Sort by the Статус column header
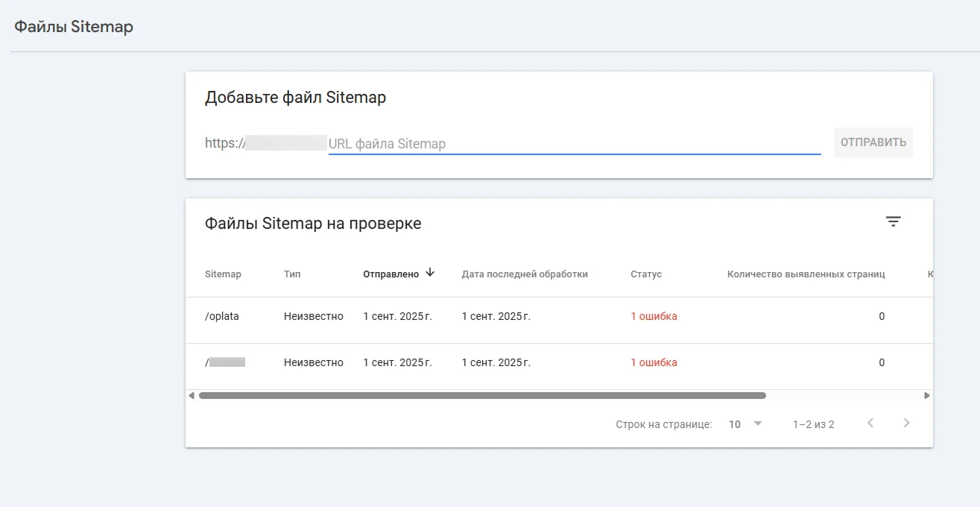Image resolution: width=980 pixels, height=507 pixels. (x=645, y=274)
